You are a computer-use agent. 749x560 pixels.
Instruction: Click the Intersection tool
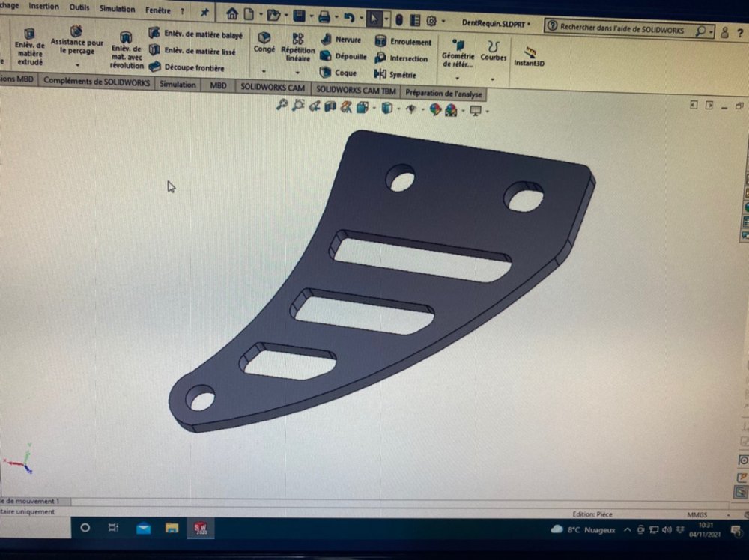point(401,58)
